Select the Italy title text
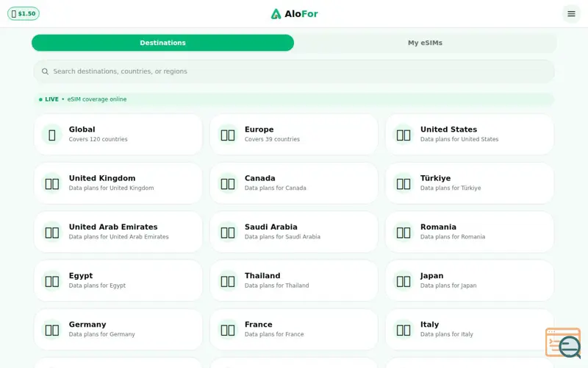Viewport: 588px width, 368px height. tap(429, 325)
